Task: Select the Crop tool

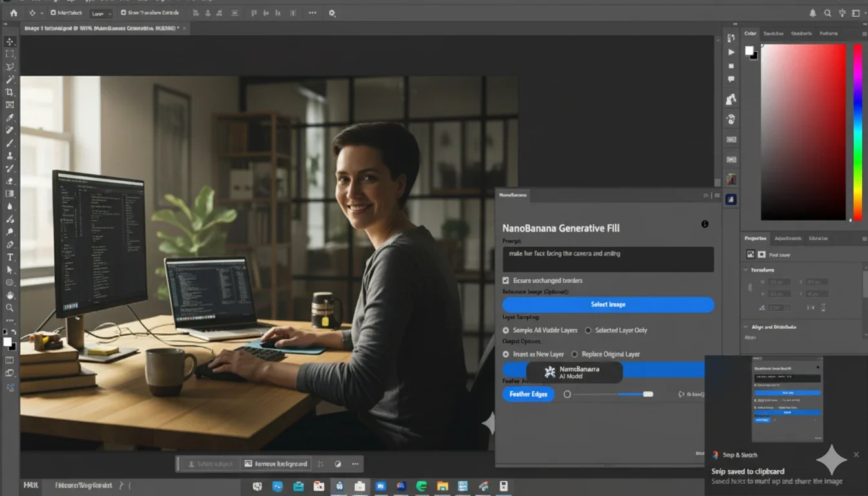Action: click(x=10, y=92)
